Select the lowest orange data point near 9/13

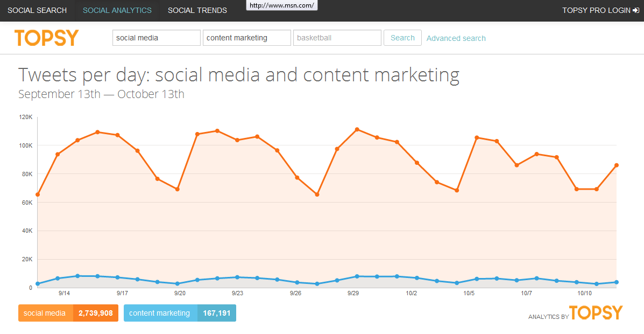click(x=37, y=194)
